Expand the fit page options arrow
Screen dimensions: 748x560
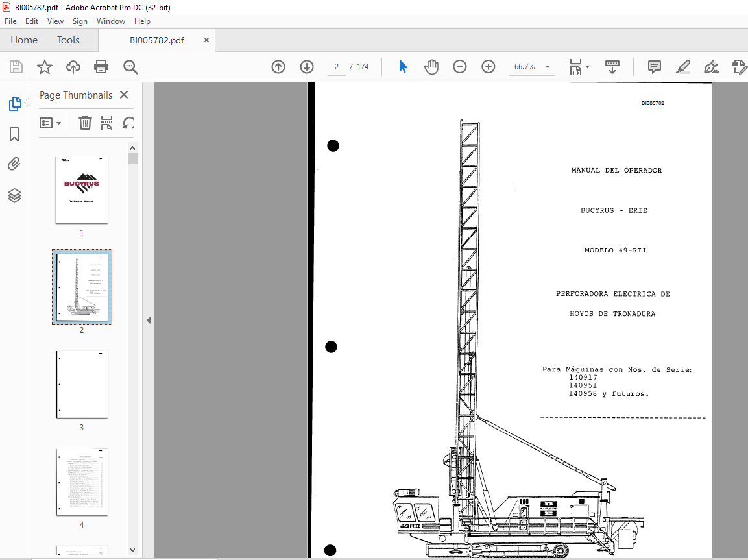pyautogui.click(x=587, y=67)
